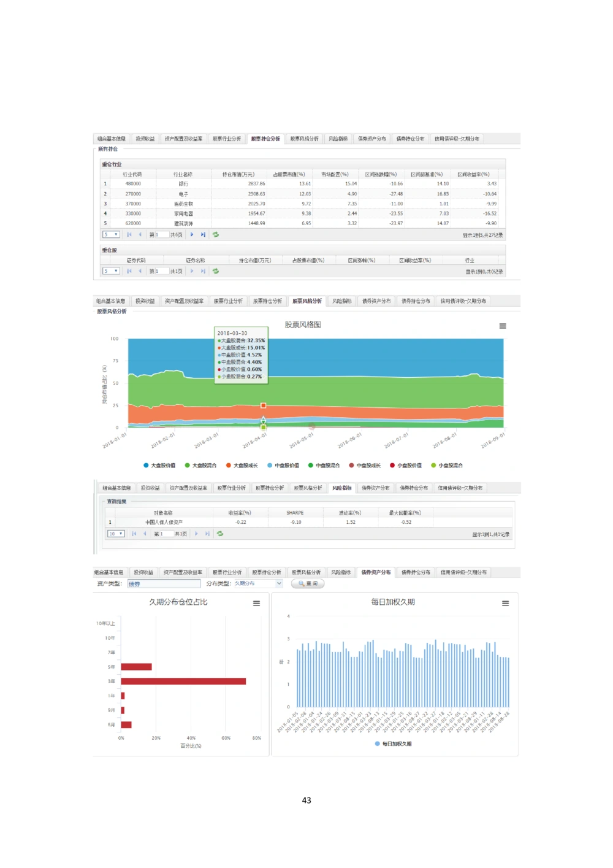Open page-size dropdown under 重仓行业 table
The width and height of the screenshot is (613, 868).
111,234
